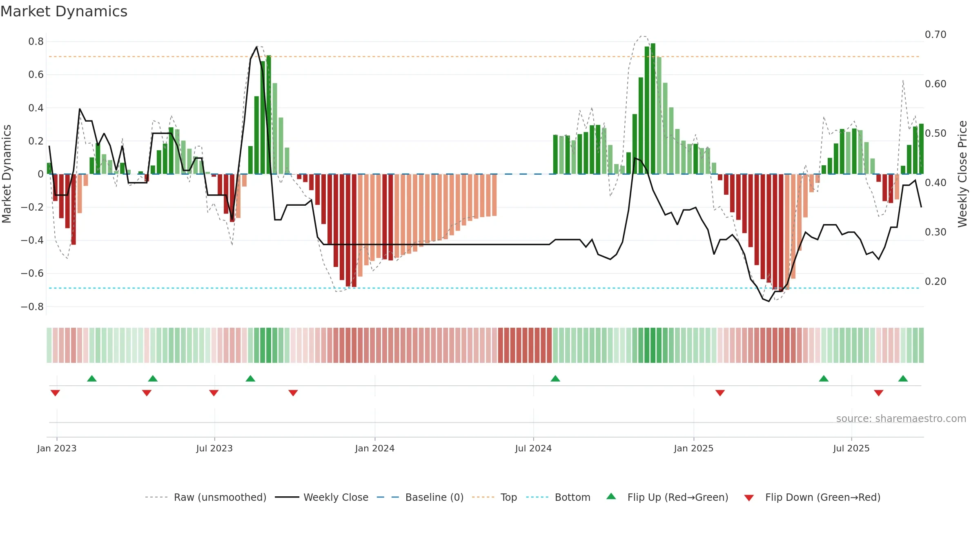Image resolution: width=980 pixels, height=551 pixels.
Task: Toggle the Flip Down (Green→Red) legend entry
Action: pyautogui.click(x=812, y=497)
